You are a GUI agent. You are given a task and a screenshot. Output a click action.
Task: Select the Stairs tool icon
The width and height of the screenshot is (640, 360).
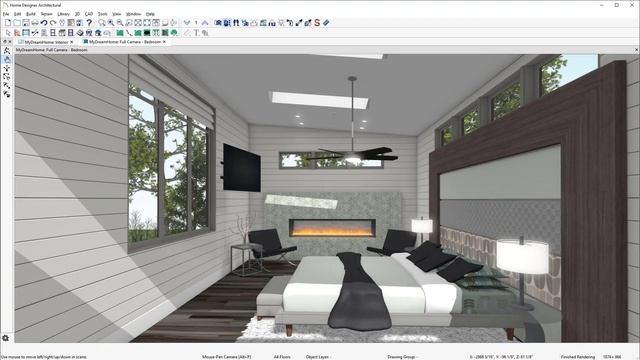[x=44, y=33]
